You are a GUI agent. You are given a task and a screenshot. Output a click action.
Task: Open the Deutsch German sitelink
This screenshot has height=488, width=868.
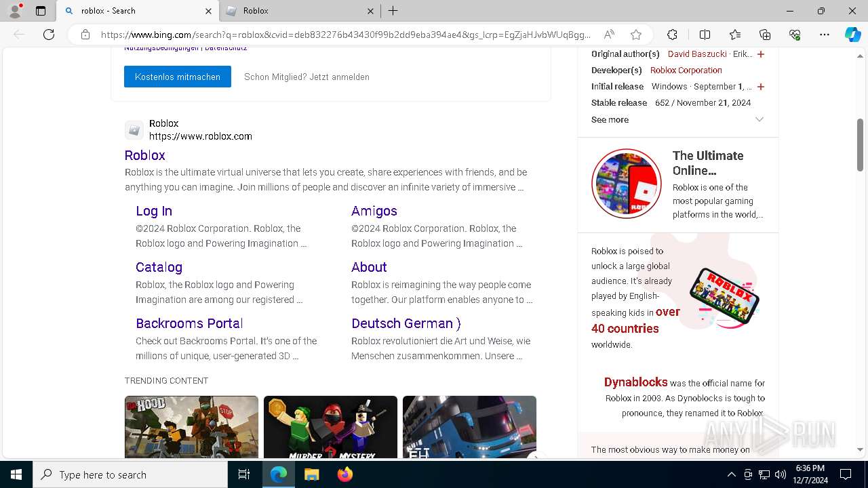[406, 323]
